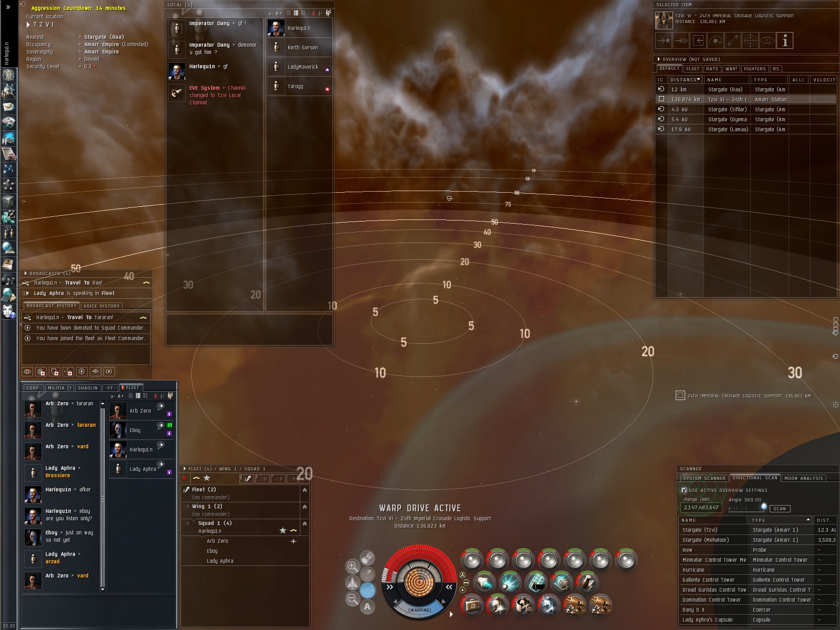Viewport: 840px width, 630px height.
Task: Select Stargate (Sifilar) row in overview
Action: click(x=745, y=109)
